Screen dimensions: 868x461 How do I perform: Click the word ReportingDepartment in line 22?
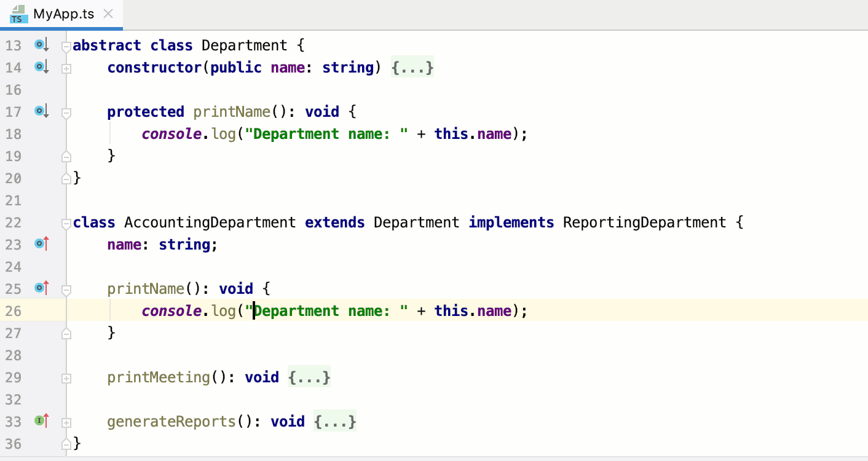[644, 223]
